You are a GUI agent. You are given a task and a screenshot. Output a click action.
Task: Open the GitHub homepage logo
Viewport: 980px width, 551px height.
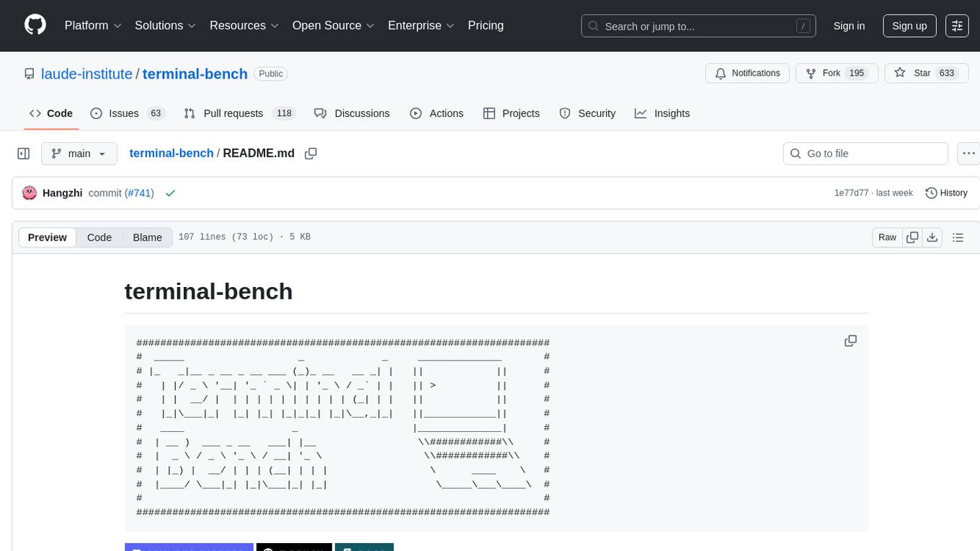click(x=35, y=25)
